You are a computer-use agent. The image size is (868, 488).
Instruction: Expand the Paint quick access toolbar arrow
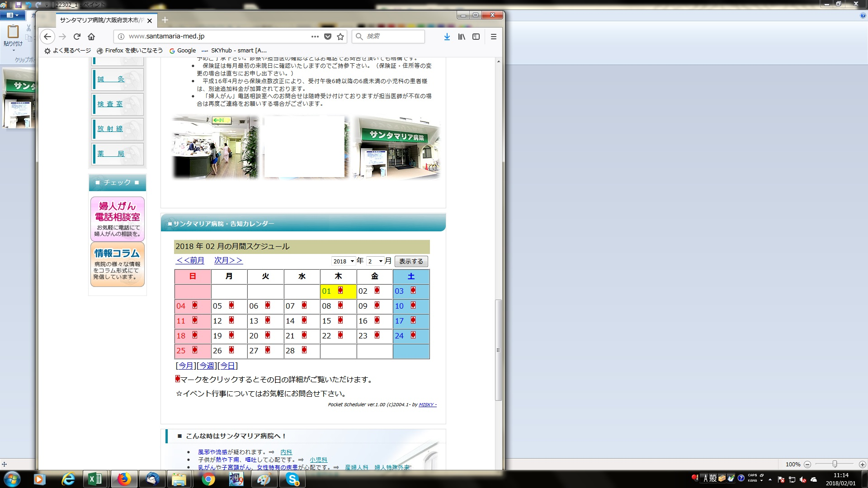coord(47,5)
